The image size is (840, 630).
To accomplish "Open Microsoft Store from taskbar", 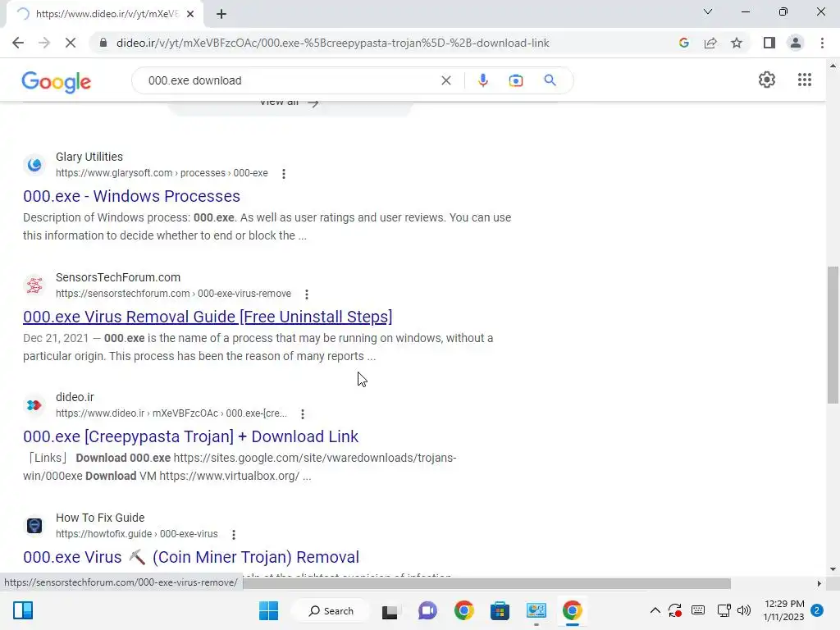I will (x=500, y=610).
